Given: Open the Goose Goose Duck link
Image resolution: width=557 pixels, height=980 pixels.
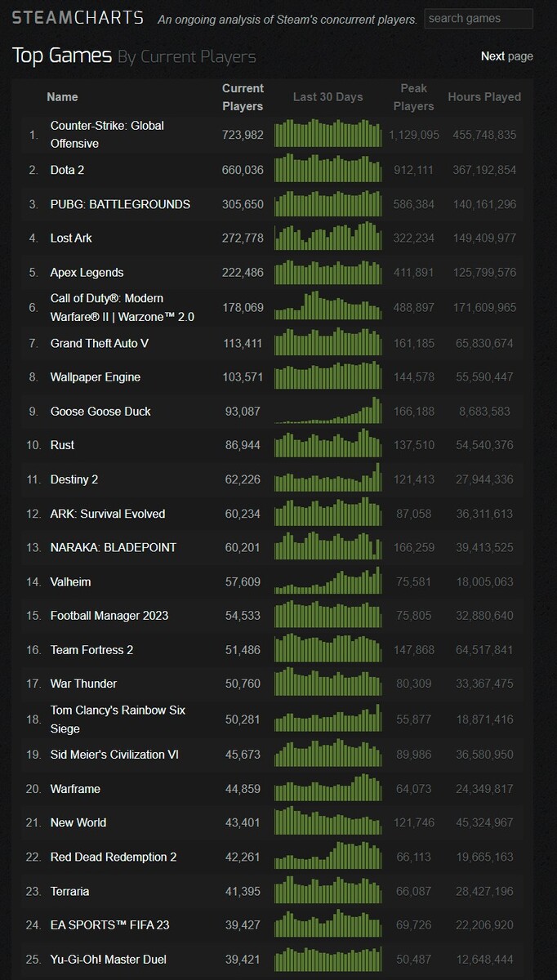Looking at the screenshot, I should pyautogui.click(x=100, y=412).
